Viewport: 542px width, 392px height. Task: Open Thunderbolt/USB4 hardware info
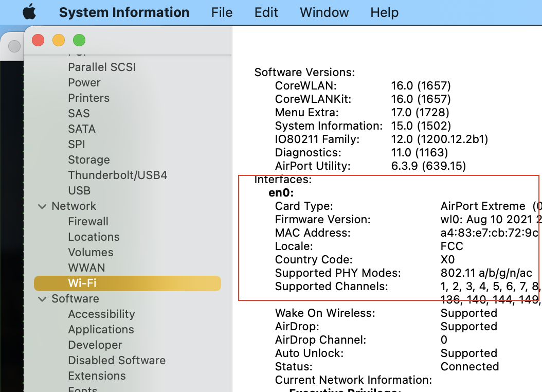[117, 175]
